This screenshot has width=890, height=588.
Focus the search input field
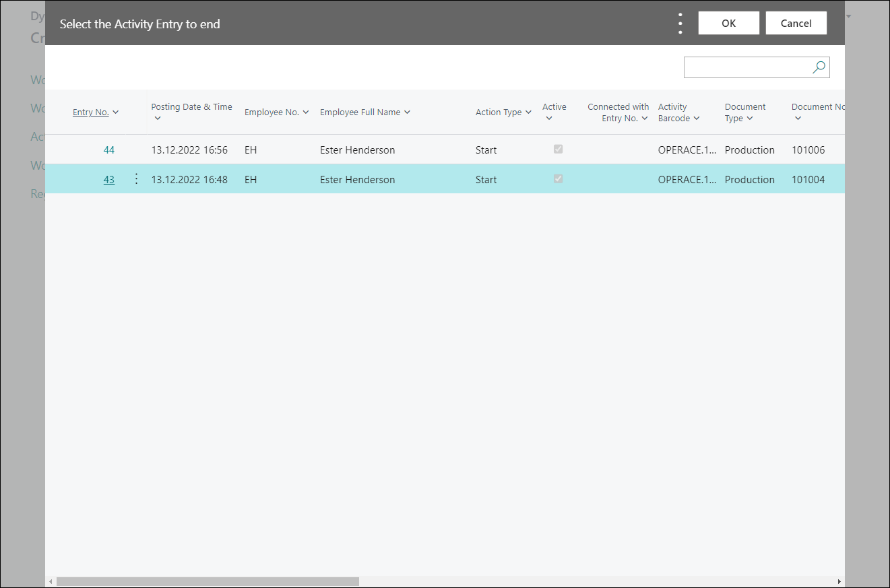[746, 67]
